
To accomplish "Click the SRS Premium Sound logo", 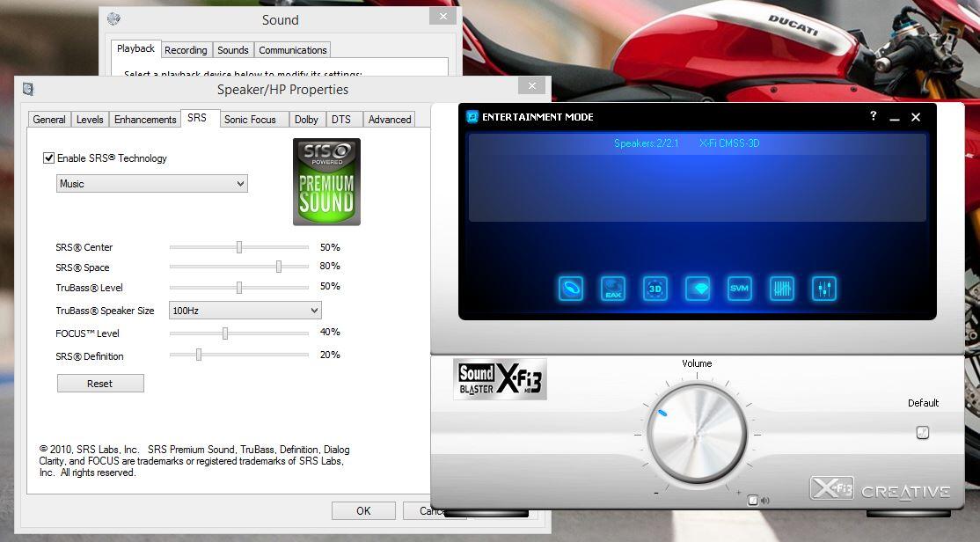I will [327, 182].
